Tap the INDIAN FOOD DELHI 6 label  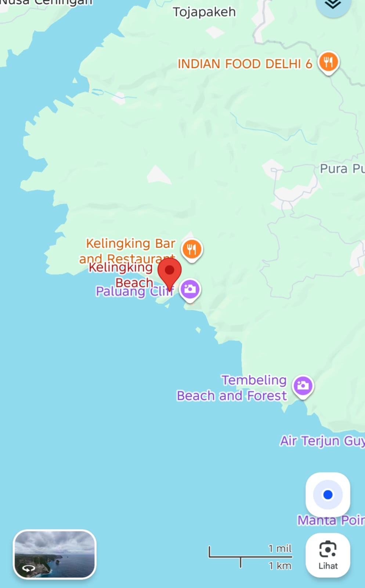pyautogui.click(x=245, y=64)
